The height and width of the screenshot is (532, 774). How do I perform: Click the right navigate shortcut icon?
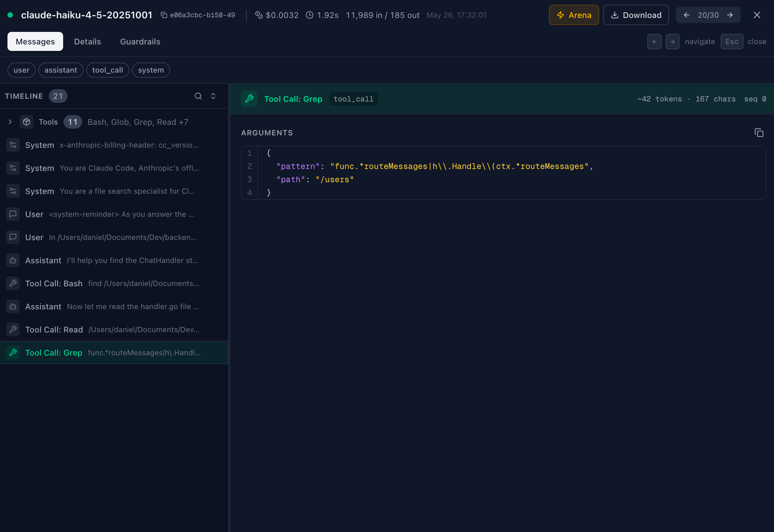[672, 41]
